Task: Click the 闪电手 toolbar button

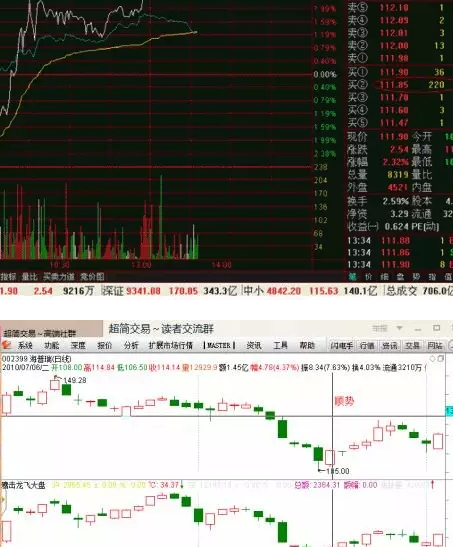Action: (341, 345)
